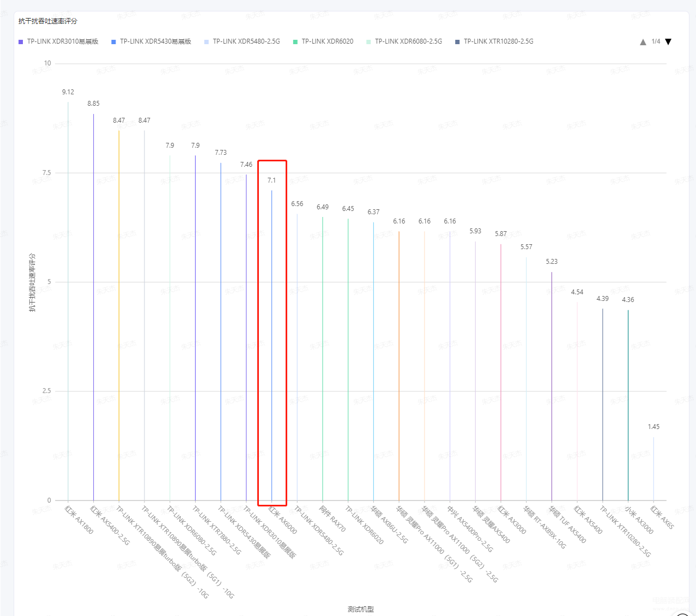Click the 5.93 value label
This screenshot has width=696, height=616.
(475, 231)
